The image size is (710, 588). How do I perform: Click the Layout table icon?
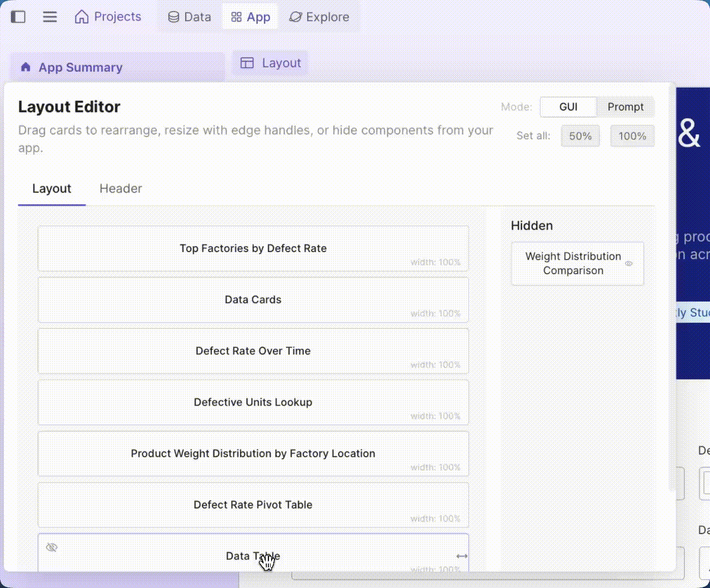pyautogui.click(x=247, y=63)
